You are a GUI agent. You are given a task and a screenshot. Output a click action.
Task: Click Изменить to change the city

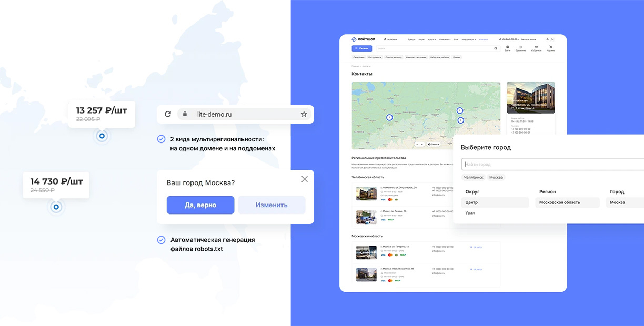(x=271, y=205)
